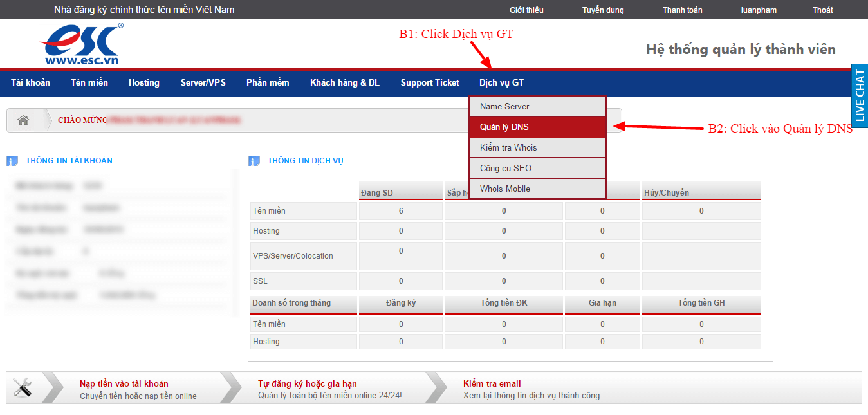Screen dimensions: 868x415
Task: Go to Thanh toán page
Action: click(x=683, y=10)
